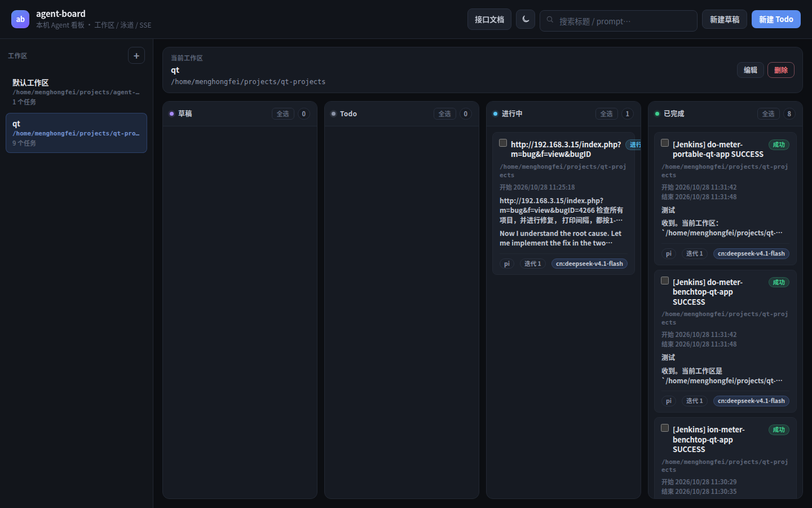
Task: Check the ion-meter-benchtop-qt-app task checkbox
Action: click(x=665, y=428)
